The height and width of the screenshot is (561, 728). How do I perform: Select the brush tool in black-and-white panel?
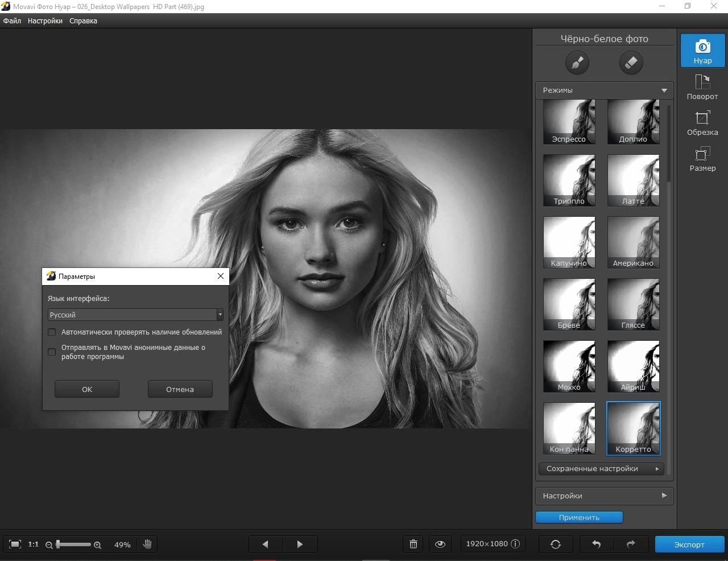(577, 62)
